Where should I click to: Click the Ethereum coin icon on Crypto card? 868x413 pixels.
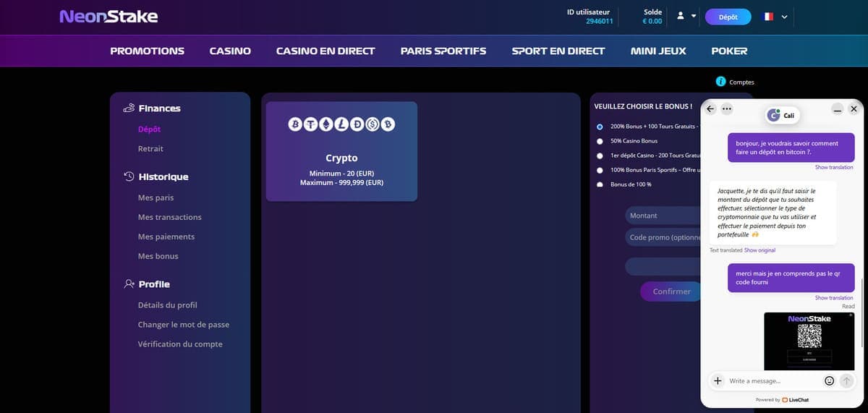(x=326, y=124)
